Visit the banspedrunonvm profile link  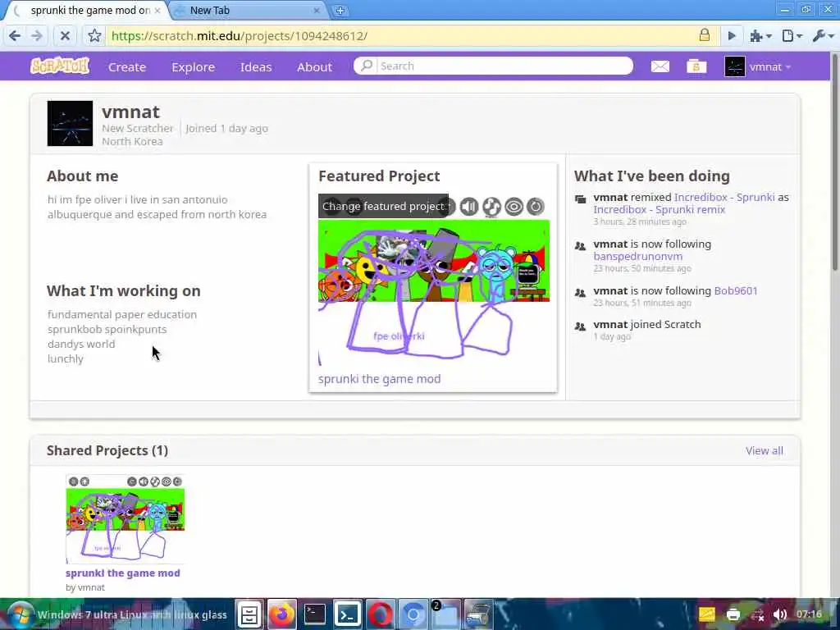tap(637, 256)
